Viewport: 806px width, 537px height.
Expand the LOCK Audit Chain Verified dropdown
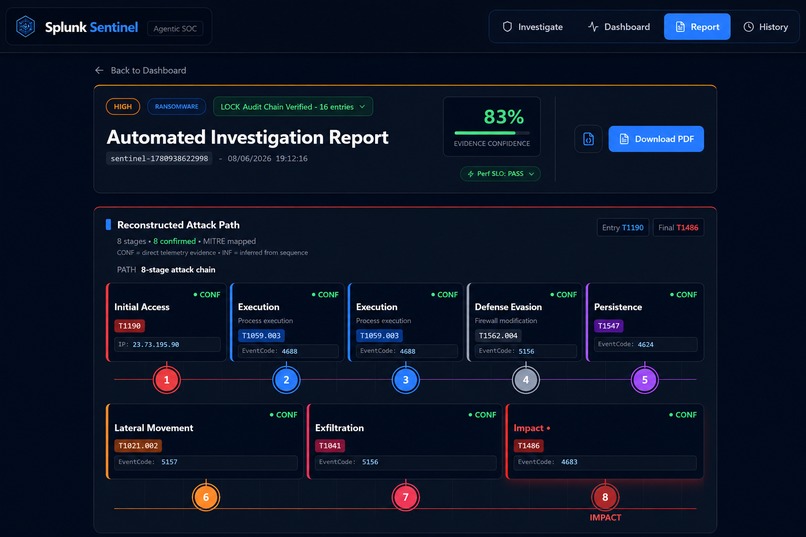(x=292, y=106)
